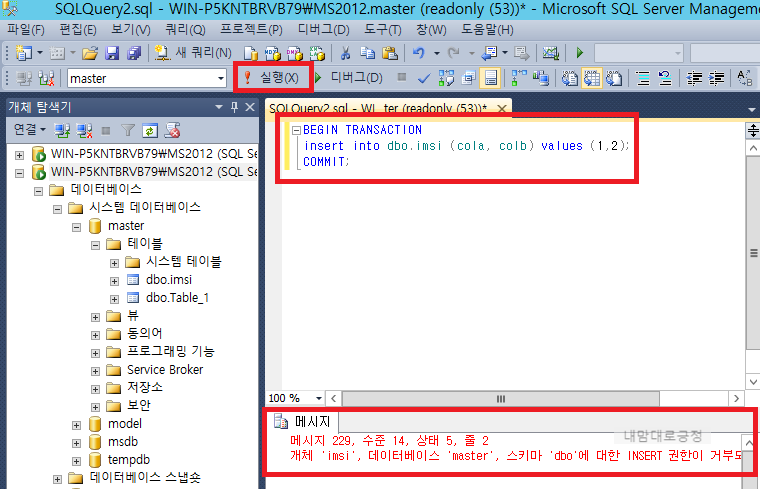Click the 새 쿼리(N) new query button
This screenshot has width=760, height=489.
(193, 52)
